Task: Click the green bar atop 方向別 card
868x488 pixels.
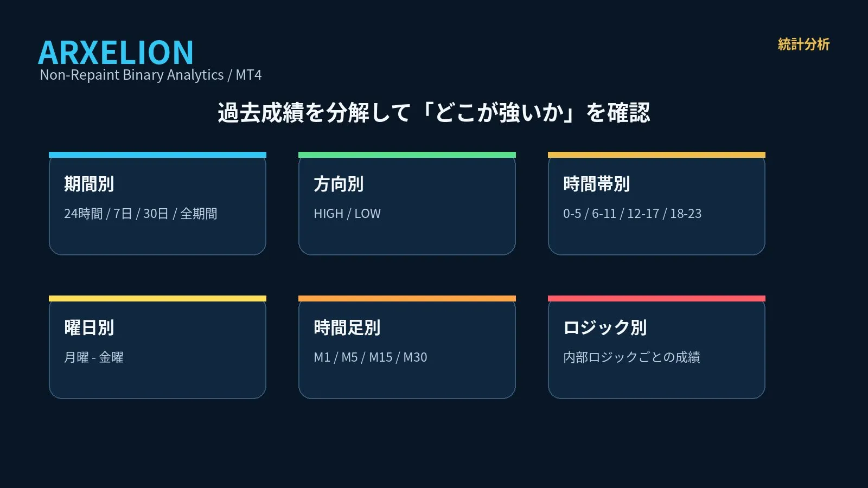Action: pyautogui.click(x=407, y=155)
